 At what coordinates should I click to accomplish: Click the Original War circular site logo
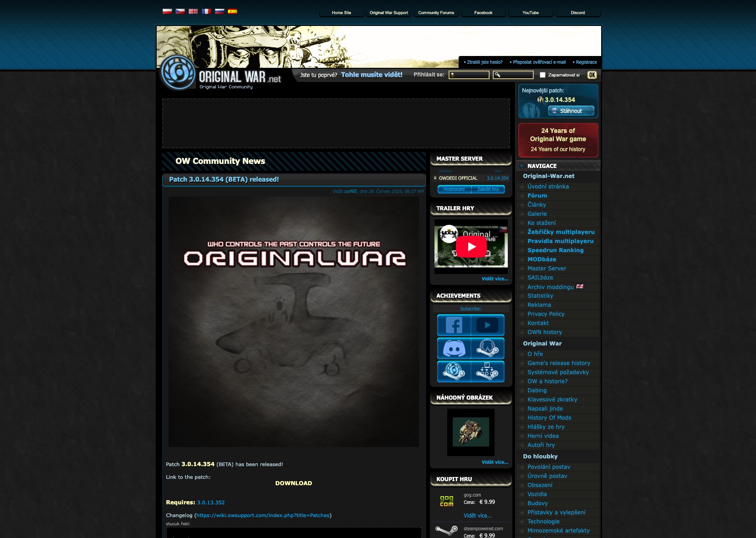tap(179, 73)
